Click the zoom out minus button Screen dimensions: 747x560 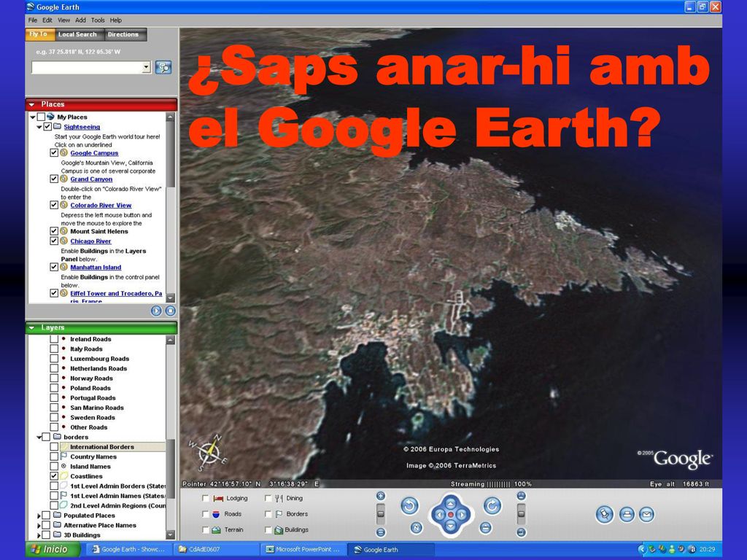point(381,532)
